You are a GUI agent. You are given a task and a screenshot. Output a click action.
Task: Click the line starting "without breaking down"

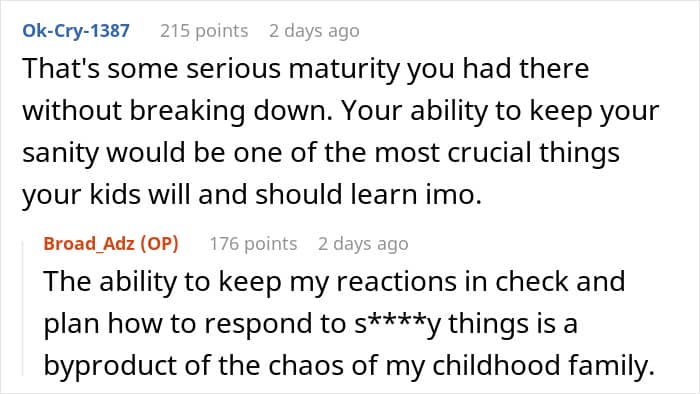[x=341, y=111]
